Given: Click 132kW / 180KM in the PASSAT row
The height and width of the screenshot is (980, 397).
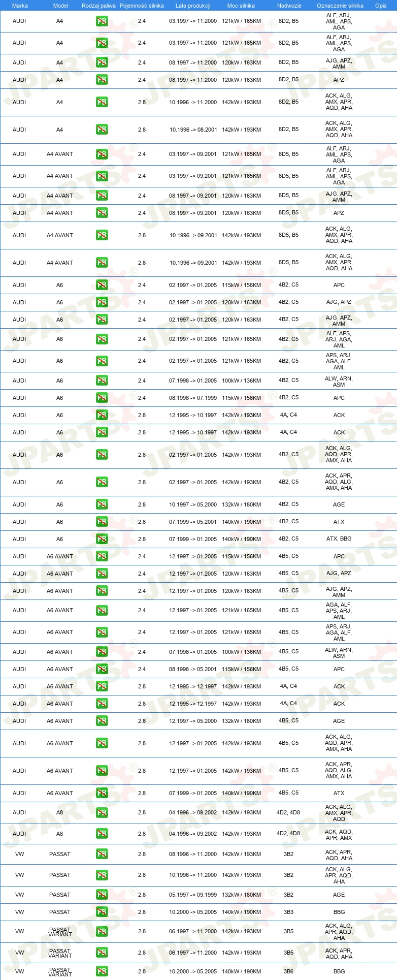Looking at the screenshot, I should pyautogui.click(x=241, y=895).
